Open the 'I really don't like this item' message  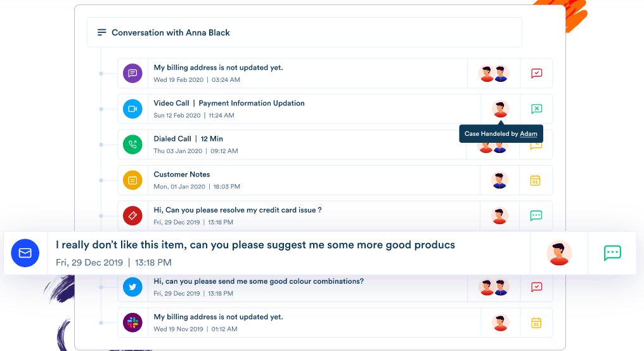pos(255,245)
